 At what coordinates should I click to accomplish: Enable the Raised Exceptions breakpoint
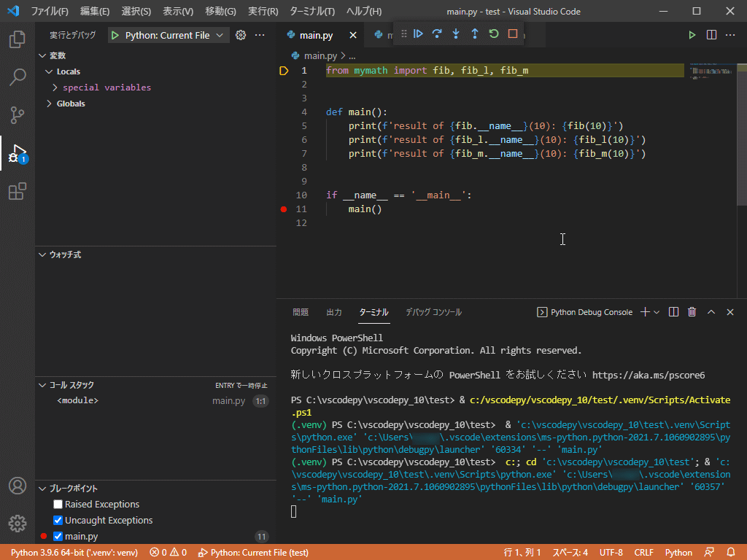[58, 504]
